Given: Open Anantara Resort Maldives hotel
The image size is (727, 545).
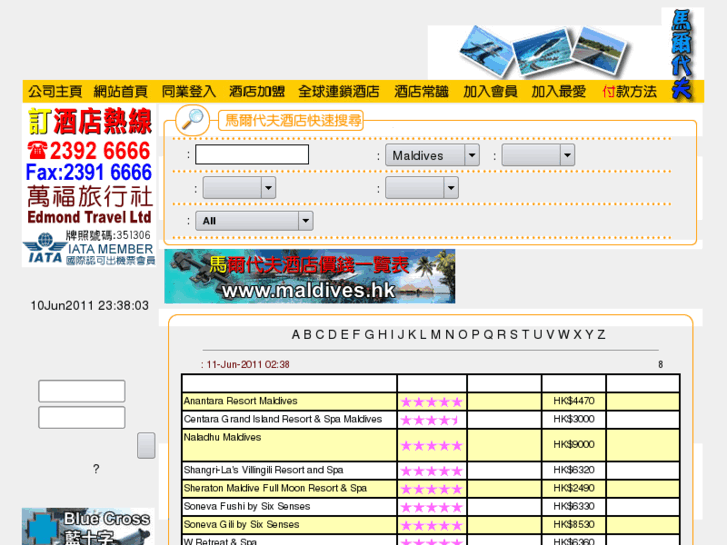Looking at the screenshot, I should click(240, 401).
